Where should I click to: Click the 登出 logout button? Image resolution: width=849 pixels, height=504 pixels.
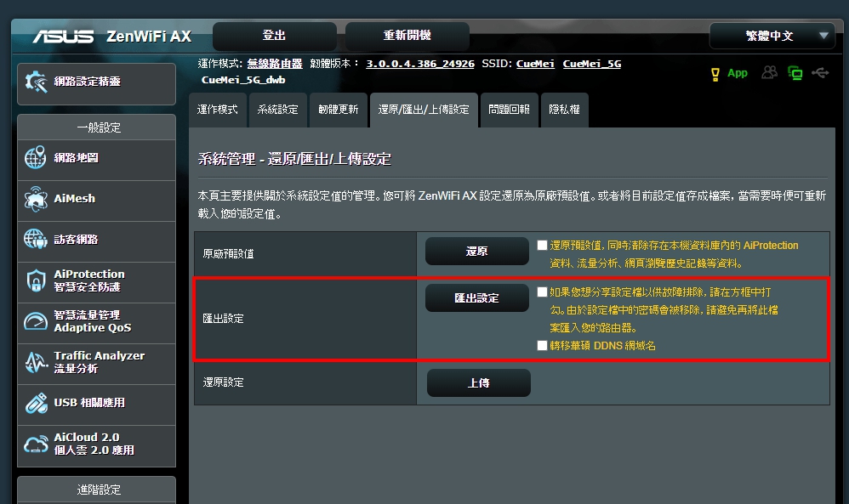point(275,36)
